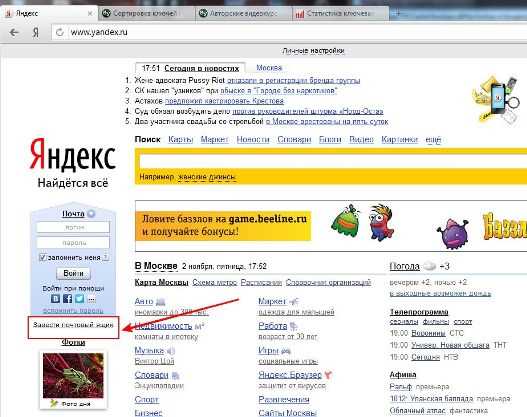Switch news to the Москва tab

point(269,68)
